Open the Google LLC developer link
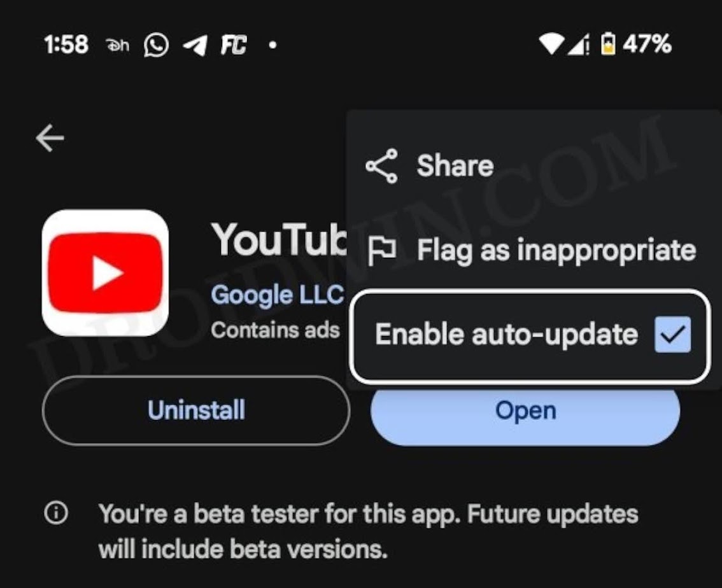This screenshot has width=722, height=588. [x=277, y=295]
